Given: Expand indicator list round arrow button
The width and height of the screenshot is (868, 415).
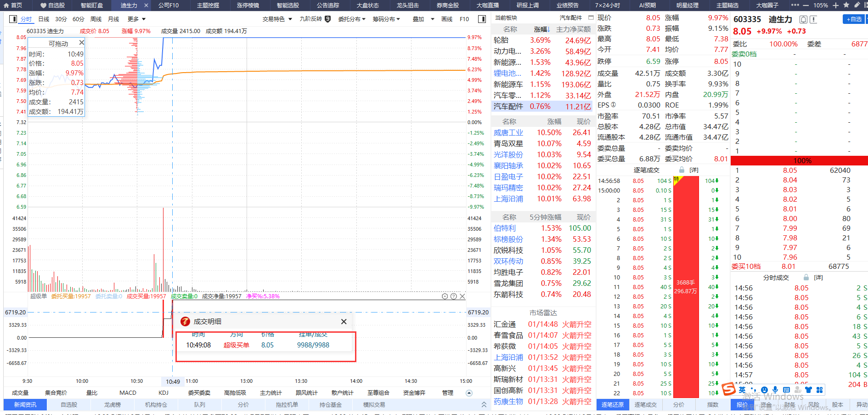Looking at the screenshot, I should [x=469, y=393].
